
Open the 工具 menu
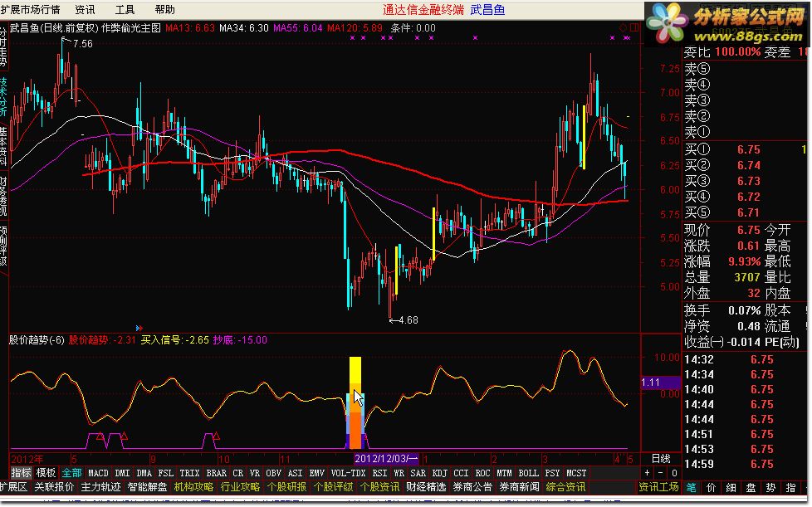click(125, 9)
